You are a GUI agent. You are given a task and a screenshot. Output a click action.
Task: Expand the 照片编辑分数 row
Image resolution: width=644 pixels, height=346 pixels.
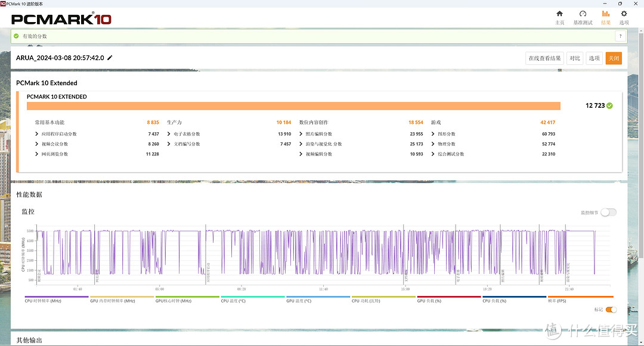pyautogui.click(x=301, y=134)
